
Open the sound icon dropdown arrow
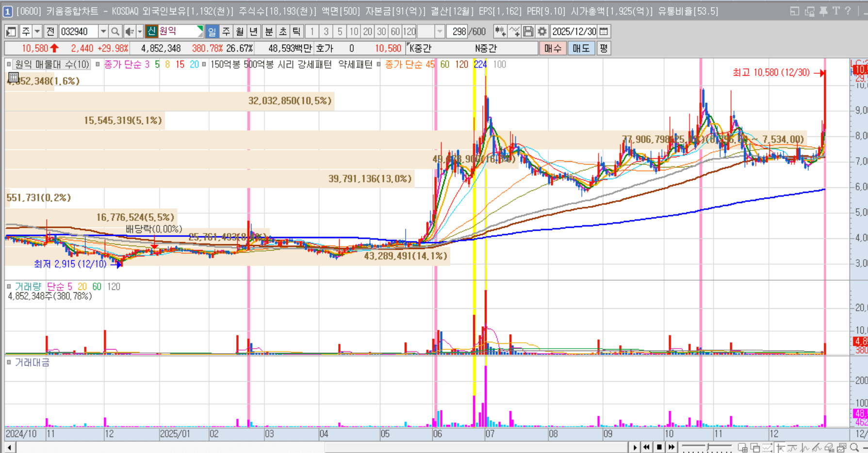[140, 32]
